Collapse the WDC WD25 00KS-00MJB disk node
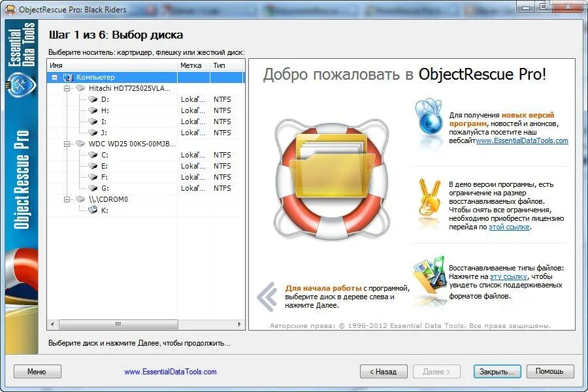The height and width of the screenshot is (392, 588). (x=67, y=144)
